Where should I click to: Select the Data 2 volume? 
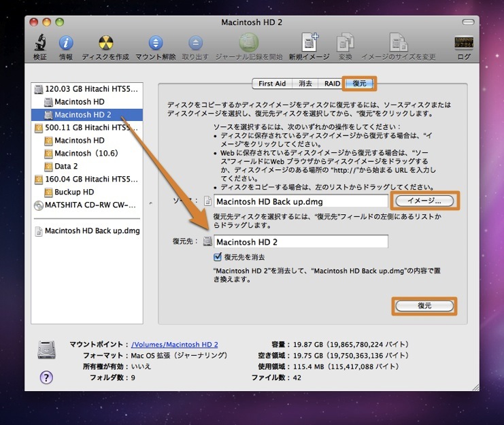click(x=87, y=166)
